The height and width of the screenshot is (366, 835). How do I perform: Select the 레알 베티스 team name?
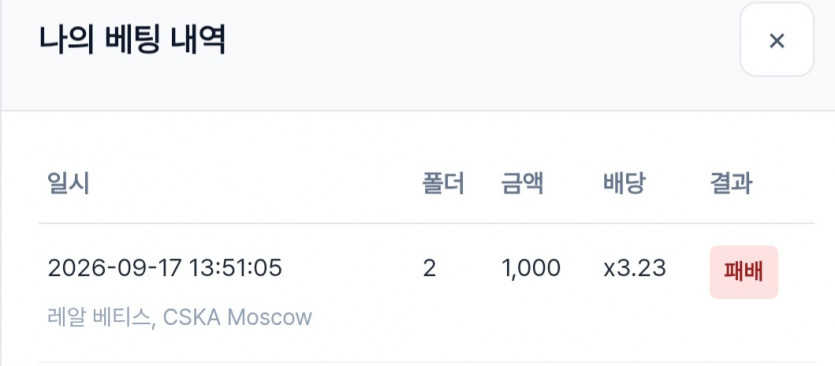pos(99,318)
